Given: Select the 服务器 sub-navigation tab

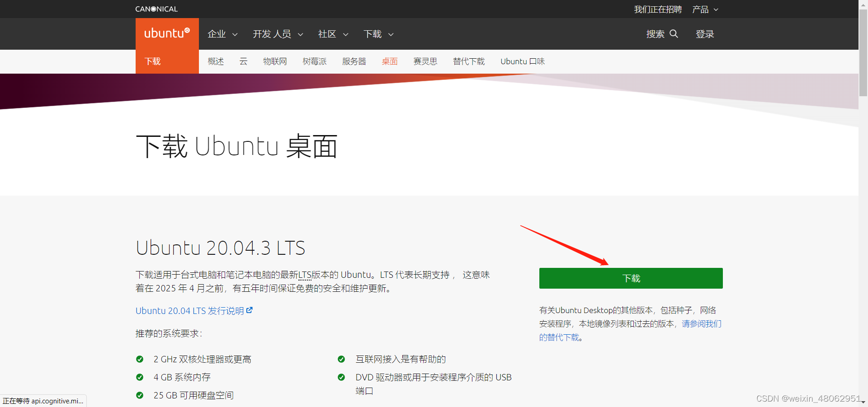Looking at the screenshot, I should (x=354, y=61).
